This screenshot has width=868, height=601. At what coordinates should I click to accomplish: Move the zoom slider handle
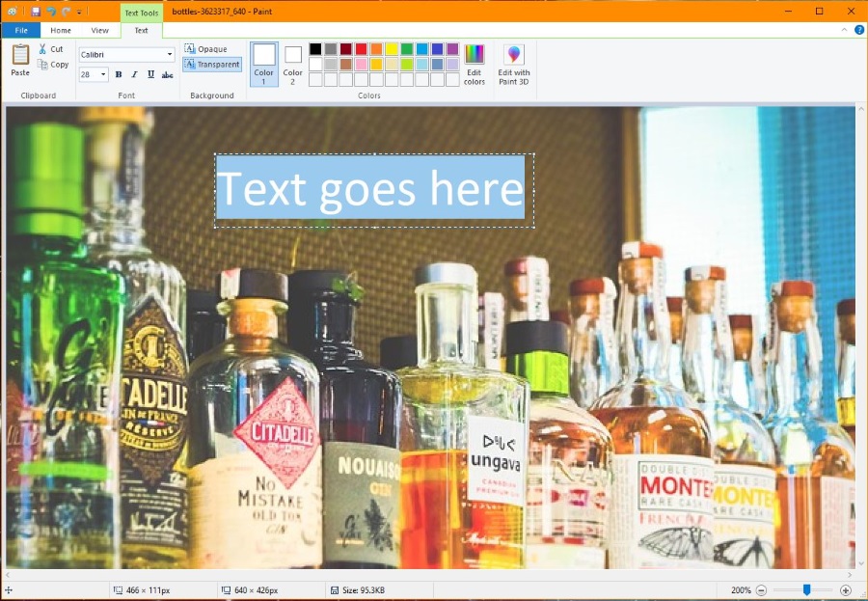(x=806, y=590)
